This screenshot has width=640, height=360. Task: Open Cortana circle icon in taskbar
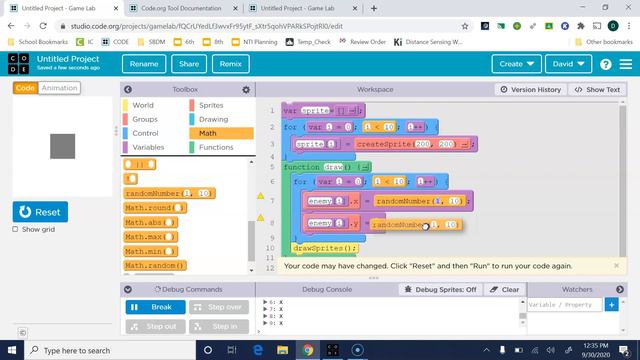[x=208, y=350]
